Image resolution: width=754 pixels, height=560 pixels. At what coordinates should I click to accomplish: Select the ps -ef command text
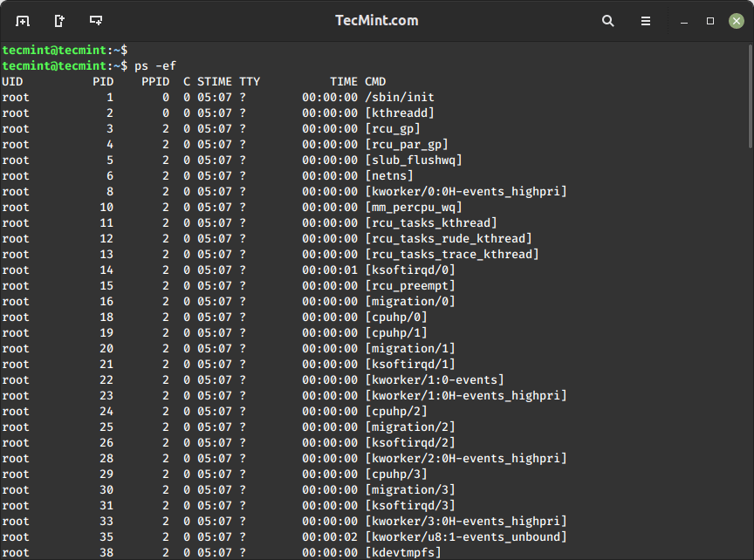pyautogui.click(x=155, y=65)
